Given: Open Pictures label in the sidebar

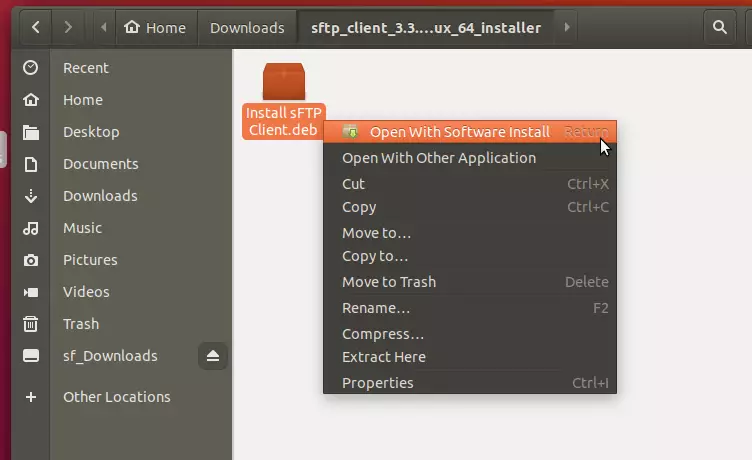Looking at the screenshot, I should [90, 260].
